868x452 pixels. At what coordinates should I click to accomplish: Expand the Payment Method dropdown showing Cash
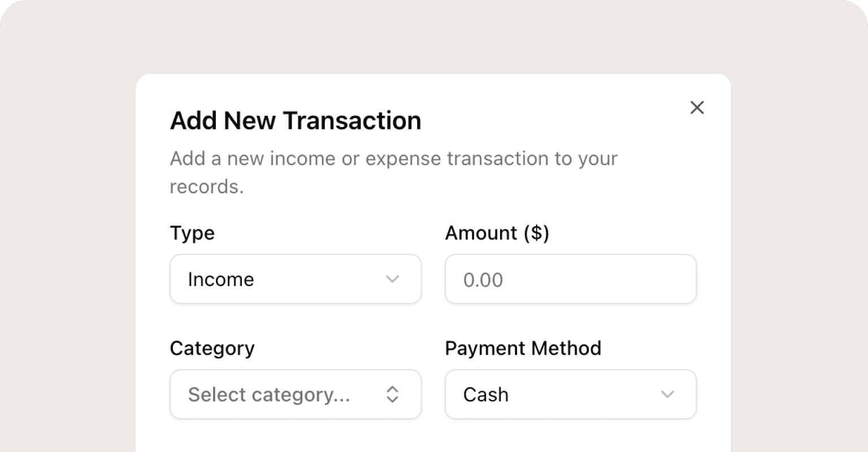tap(571, 394)
